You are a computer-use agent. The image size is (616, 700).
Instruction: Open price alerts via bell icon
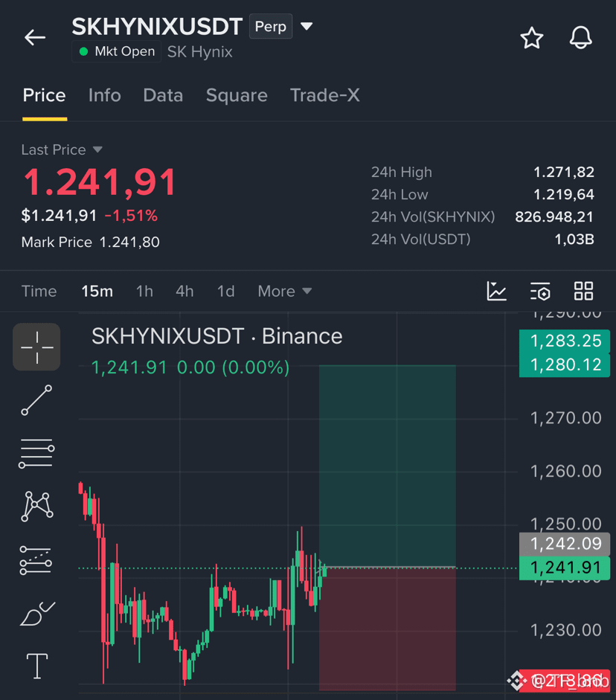(x=581, y=38)
